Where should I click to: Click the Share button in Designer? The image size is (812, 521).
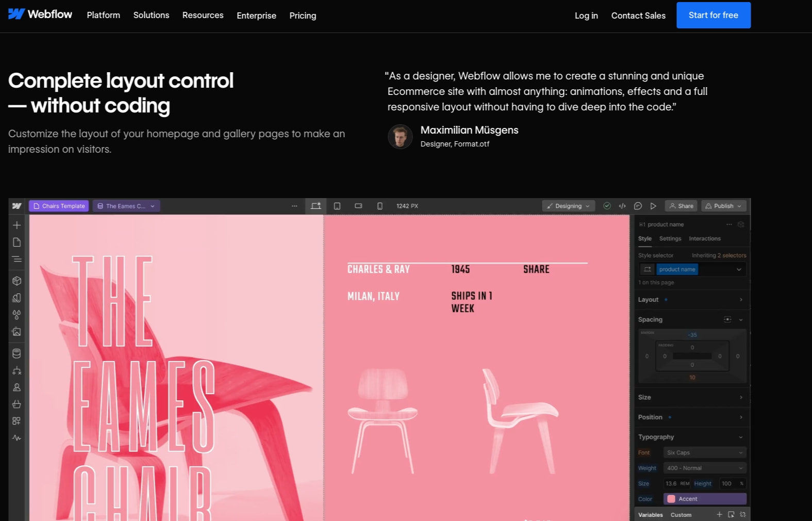pos(681,206)
